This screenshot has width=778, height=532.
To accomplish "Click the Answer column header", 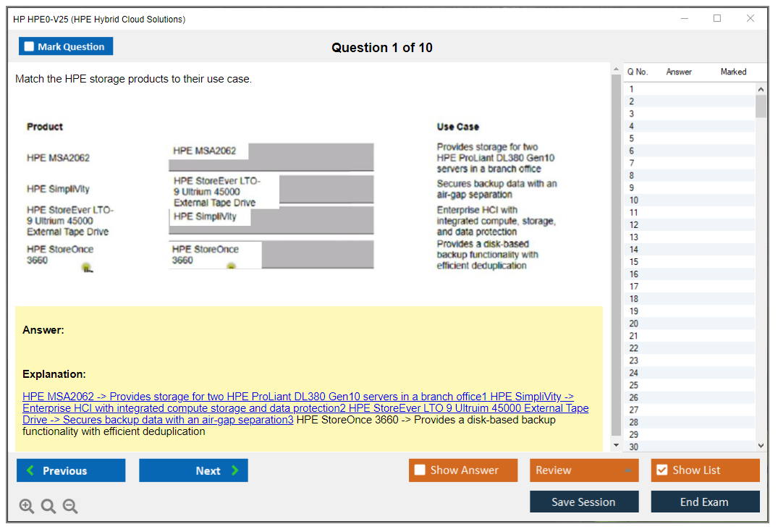I will (x=679, y=72).
